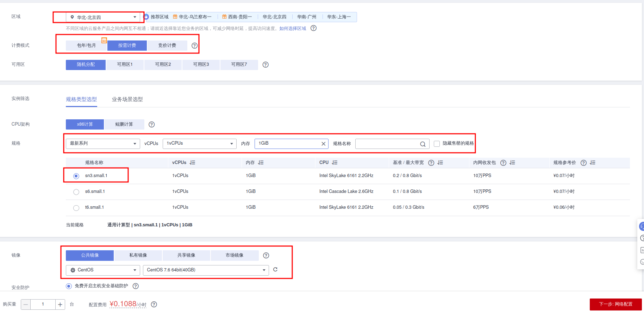Click the ¥0.06/小时 price cell
The width and height of the screenshot is (644, 314).
[x=564, y=207]
